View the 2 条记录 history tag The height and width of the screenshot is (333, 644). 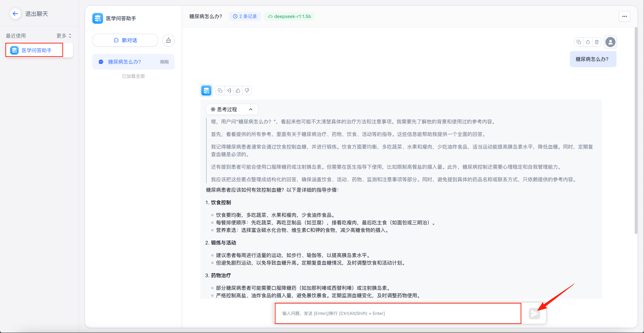[x=245, y=17]
